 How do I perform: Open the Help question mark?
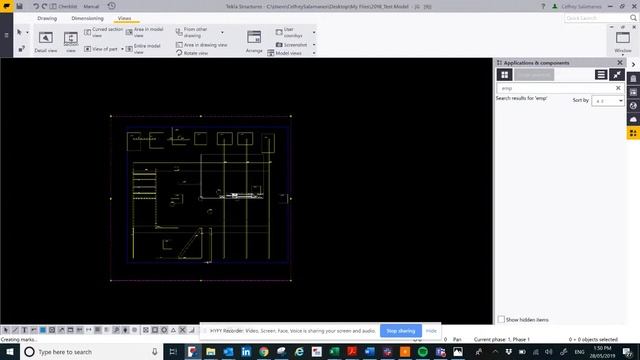pos(543,6)
